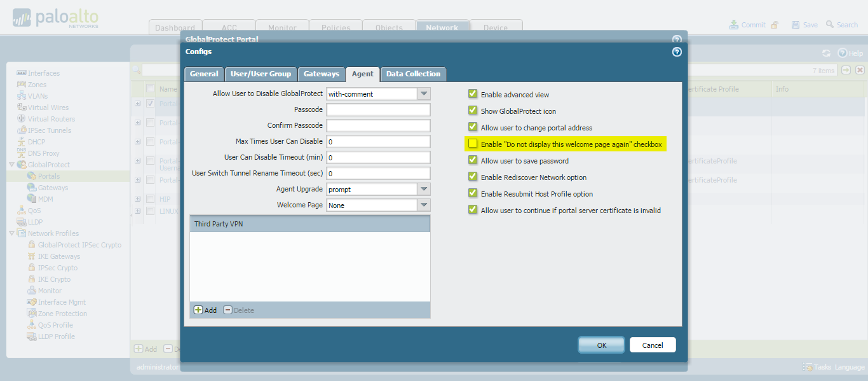Enable Do not display welcome page again checkbox
The height and width of the screenshot is (381, 868).
point(473,144)
